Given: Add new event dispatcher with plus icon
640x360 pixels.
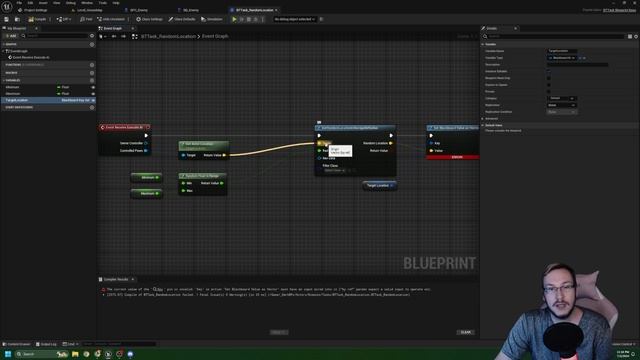Looking at the screenshot, I should point(92,107).
